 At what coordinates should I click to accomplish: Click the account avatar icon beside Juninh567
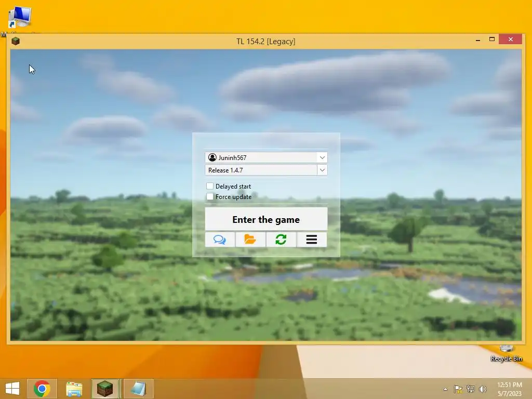tap(212, 157)
